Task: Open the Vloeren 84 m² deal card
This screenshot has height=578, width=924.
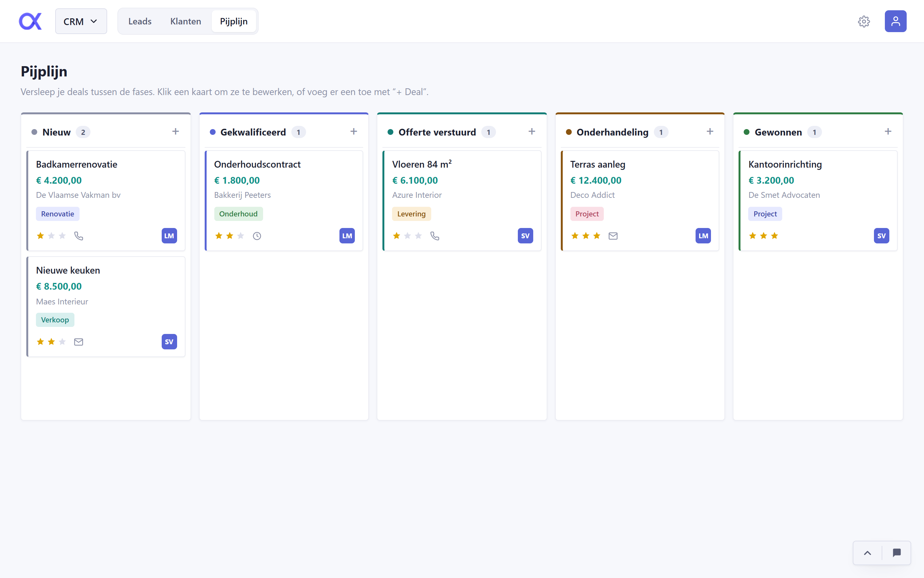Action: pyautogui.click(x=462, y=201)
